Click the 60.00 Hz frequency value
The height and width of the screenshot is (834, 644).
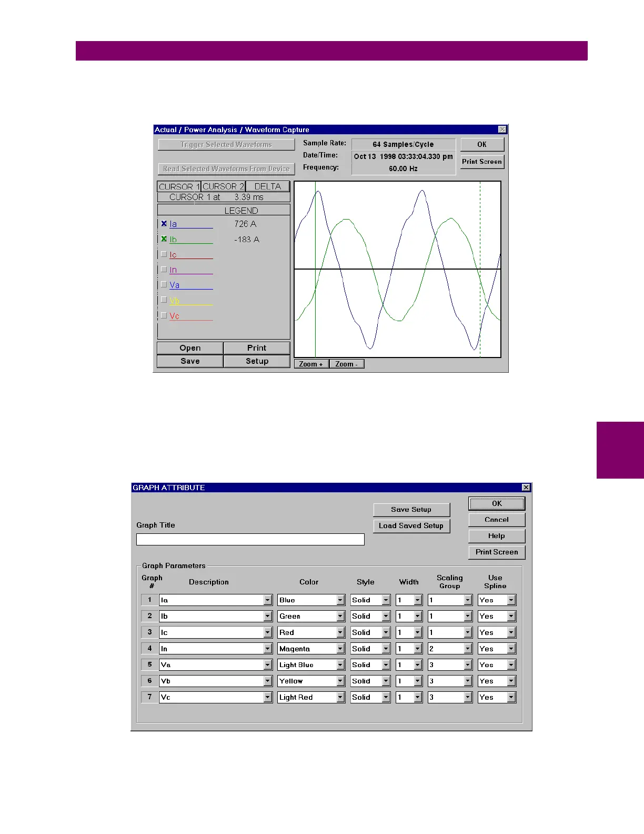click(x=403, y=168)
